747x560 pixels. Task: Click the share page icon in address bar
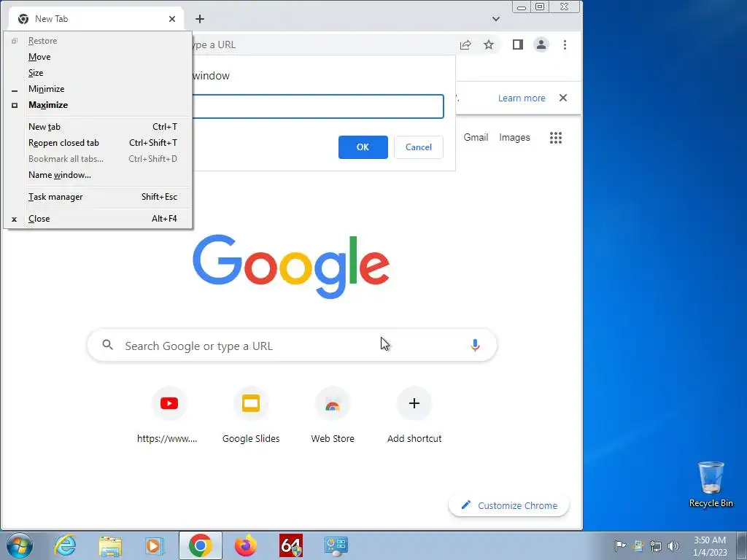click(465, 44)
